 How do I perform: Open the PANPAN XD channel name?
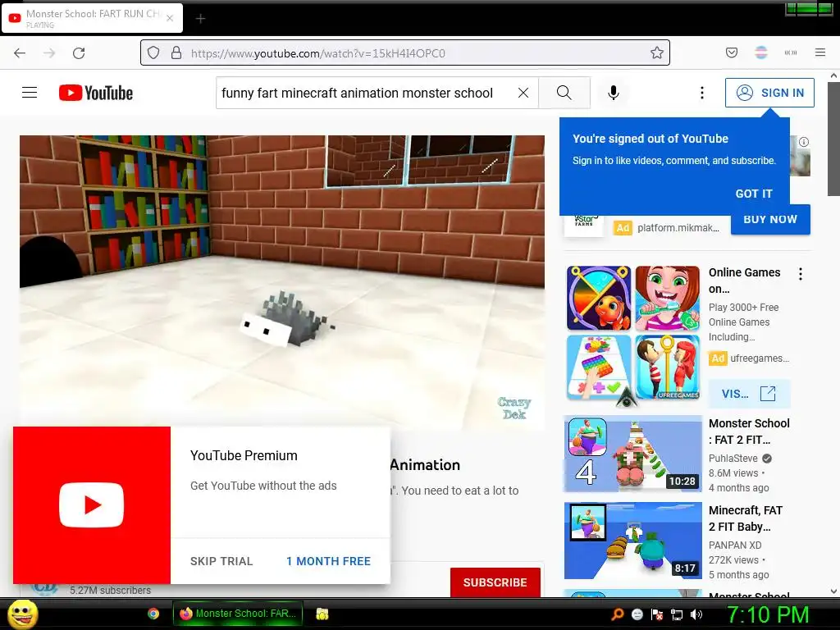tap(735, 545)
